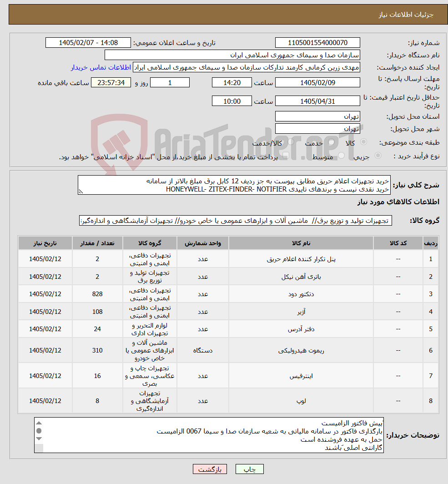Select the خدمت radio button
Image resolution: width=448 pixels, height=484 pixels.
point(332,142)
